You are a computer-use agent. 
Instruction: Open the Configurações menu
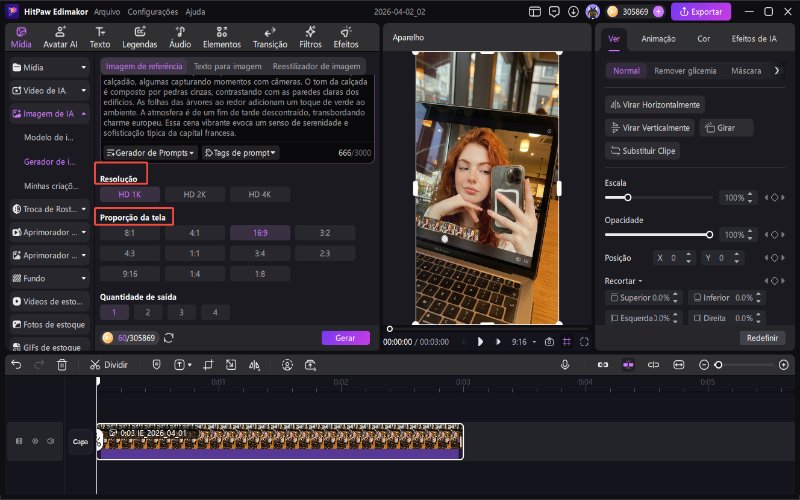click(x=153, y=12)
